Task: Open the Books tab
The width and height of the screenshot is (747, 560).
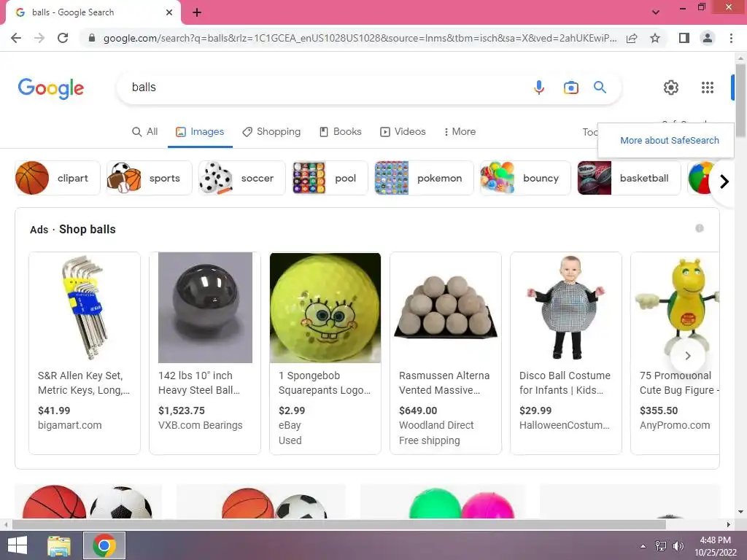Action: (340, 132)
